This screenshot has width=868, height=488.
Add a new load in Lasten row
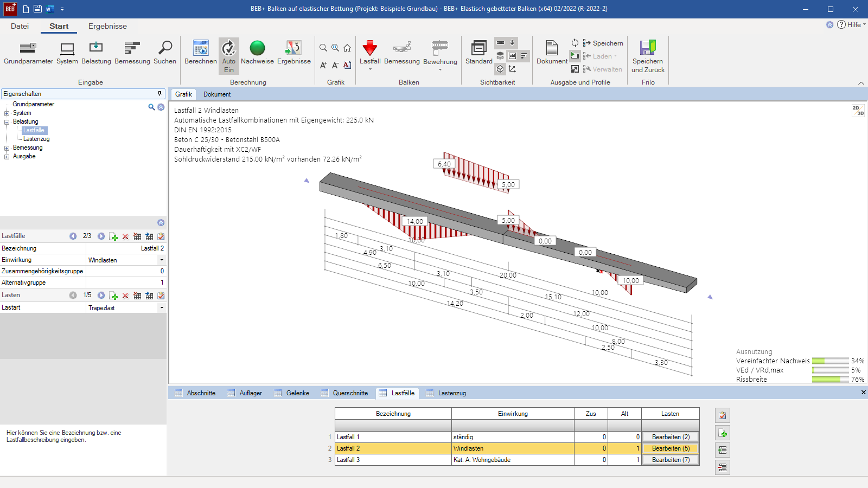coord(113,296)
